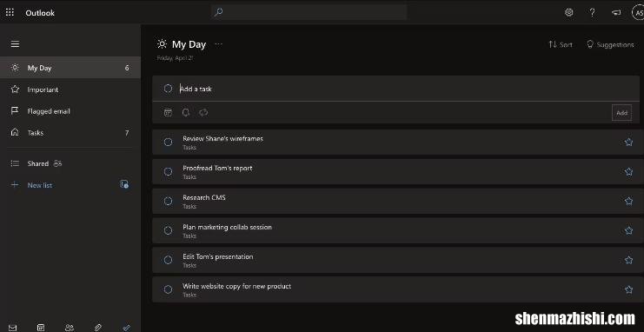Complete Review Shane's wireframes task
Viewport: 644px width, 332px height.
point(168,143)
